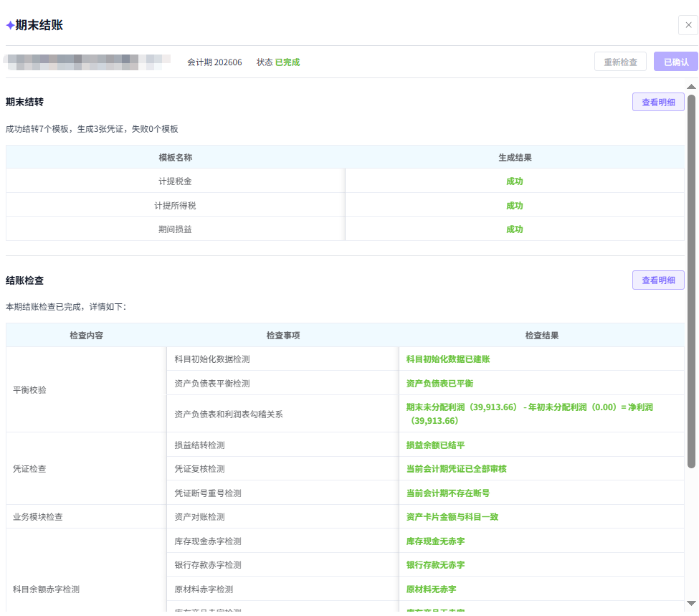Click result 资产负债表已平衡

click(439, 383)
